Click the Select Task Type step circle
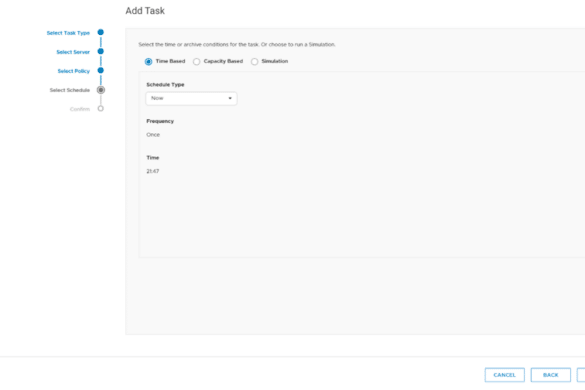The height and width of the screenshot is (390, 585). tap(101, 32)
